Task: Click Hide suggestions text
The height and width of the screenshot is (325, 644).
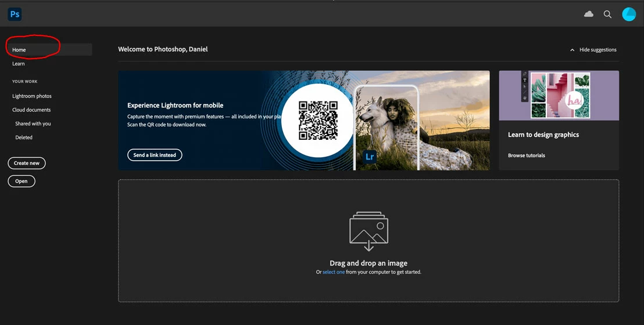Action: (x=598, y=50)
